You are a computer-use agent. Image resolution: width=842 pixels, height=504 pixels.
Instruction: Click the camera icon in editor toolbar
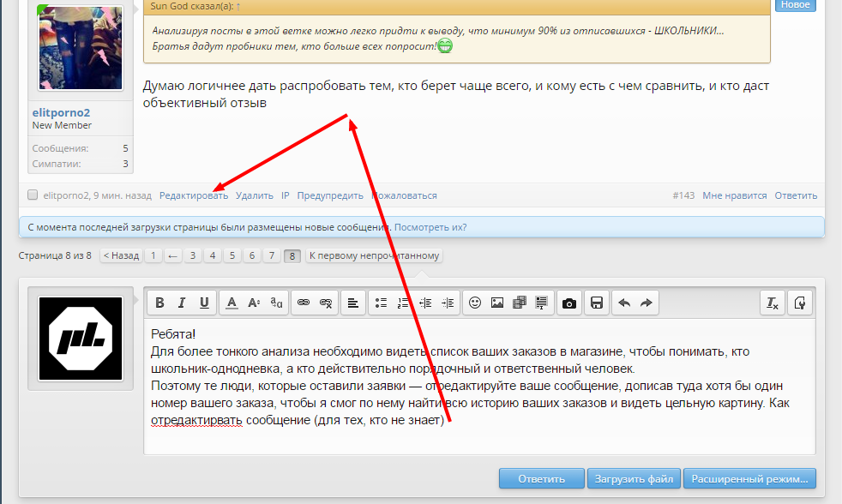568,303
